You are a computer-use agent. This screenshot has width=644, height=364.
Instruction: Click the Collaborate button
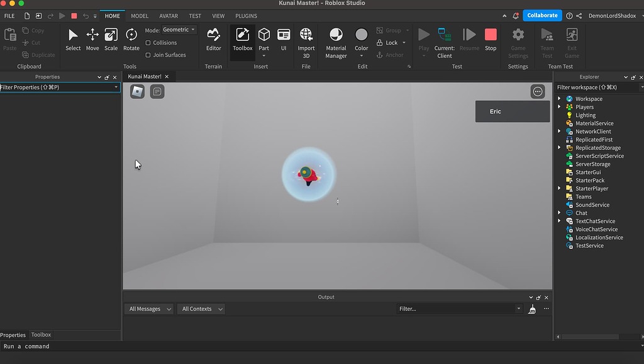tap(542, 15)
